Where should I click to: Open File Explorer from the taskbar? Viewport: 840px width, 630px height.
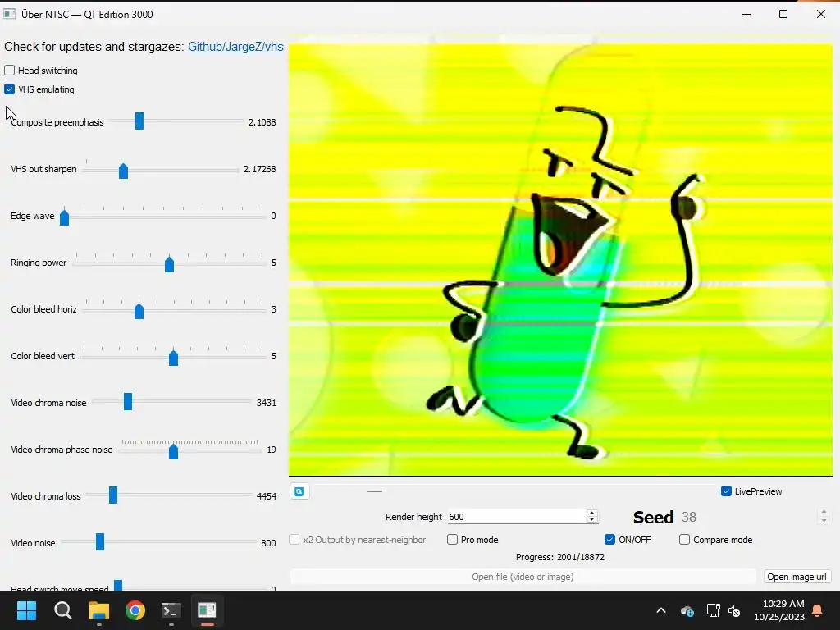point(99,610)
